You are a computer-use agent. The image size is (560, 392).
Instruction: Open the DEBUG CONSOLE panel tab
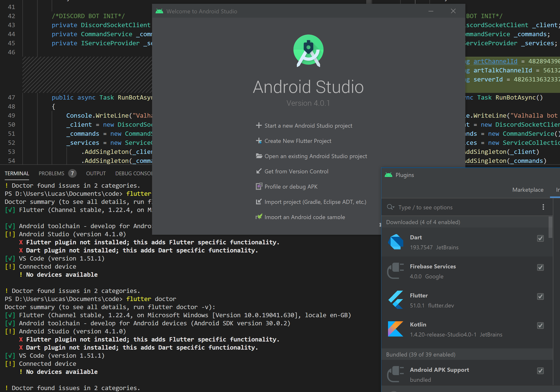(134, 173)
